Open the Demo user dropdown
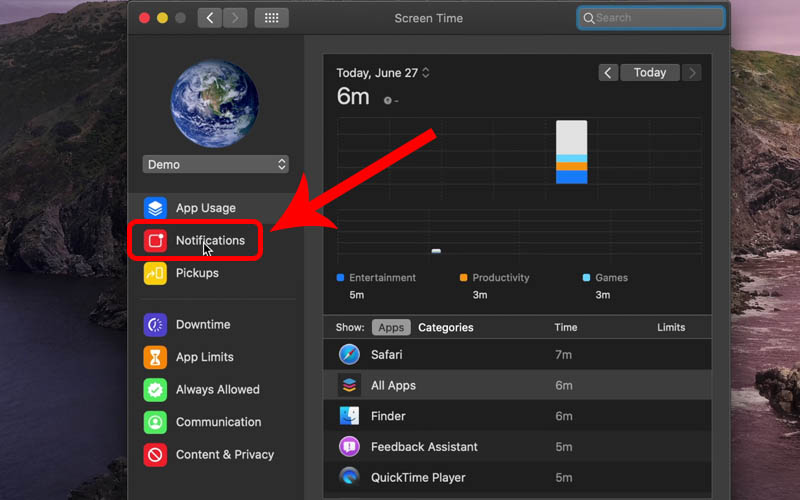The height and width of the screenshot is (500, 800). click(215, 164)
